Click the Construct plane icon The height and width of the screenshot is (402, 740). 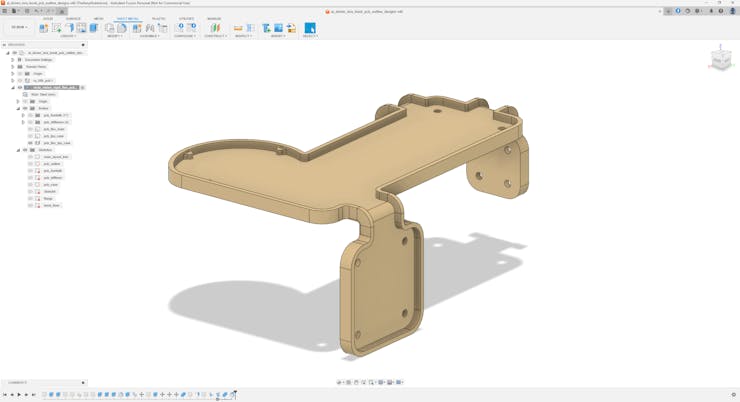point(214,28)
